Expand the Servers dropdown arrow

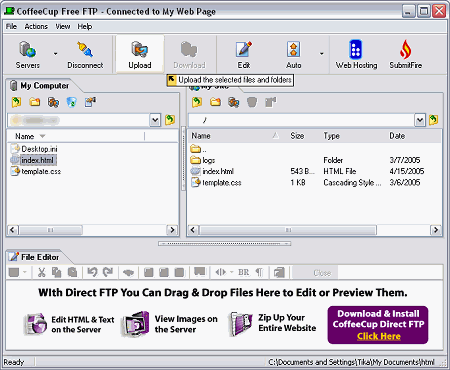(55, 54)
